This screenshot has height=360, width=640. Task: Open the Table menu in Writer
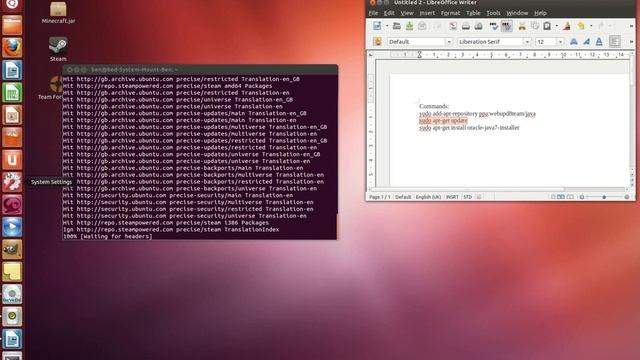473,13
